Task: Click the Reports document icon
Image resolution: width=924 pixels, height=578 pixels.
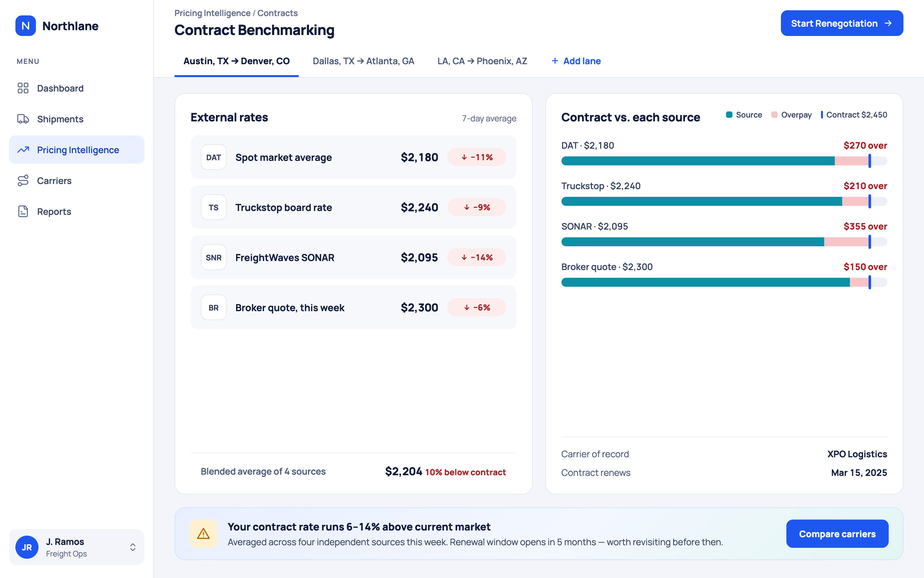Action: [x=23, y=211]
